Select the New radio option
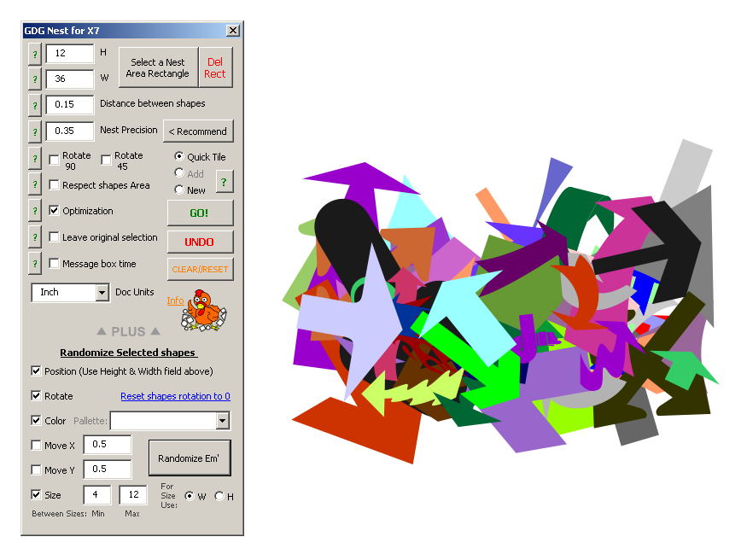 pyautogui.click(x=179, y=190)
